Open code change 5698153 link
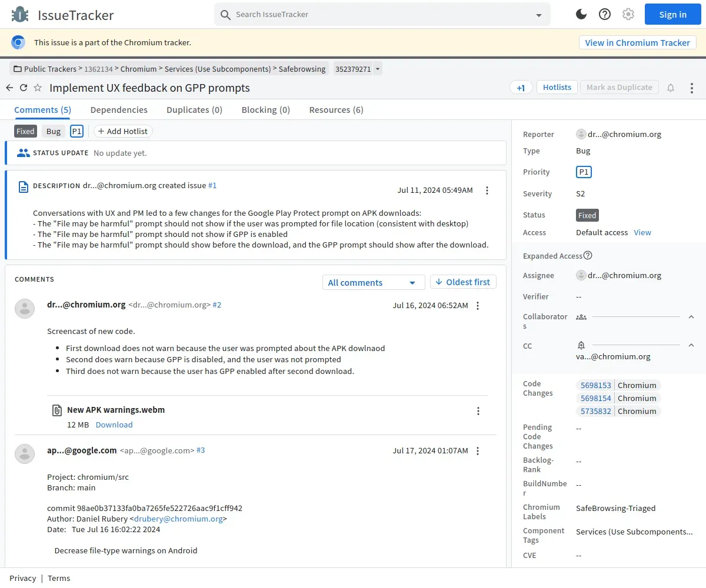 [595, 385]
